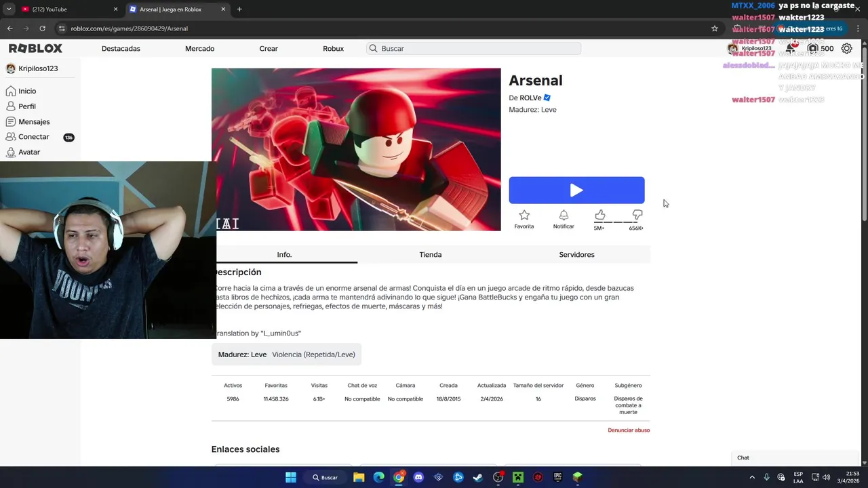Open the Inicio home icon in sidebar
Screen dimensions: 868x488
(11, 91)
